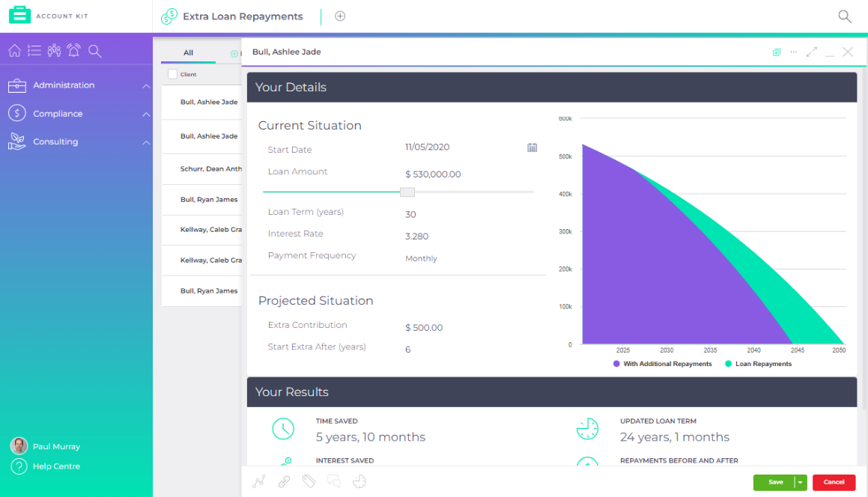Open the sidebar search magnifier icon
This screenshot has height=497, width=868.
point(93,50)
